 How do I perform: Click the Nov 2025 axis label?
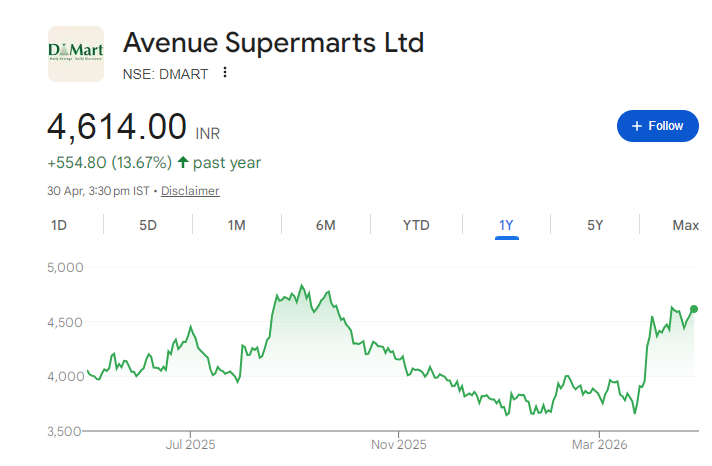point(399,444)
